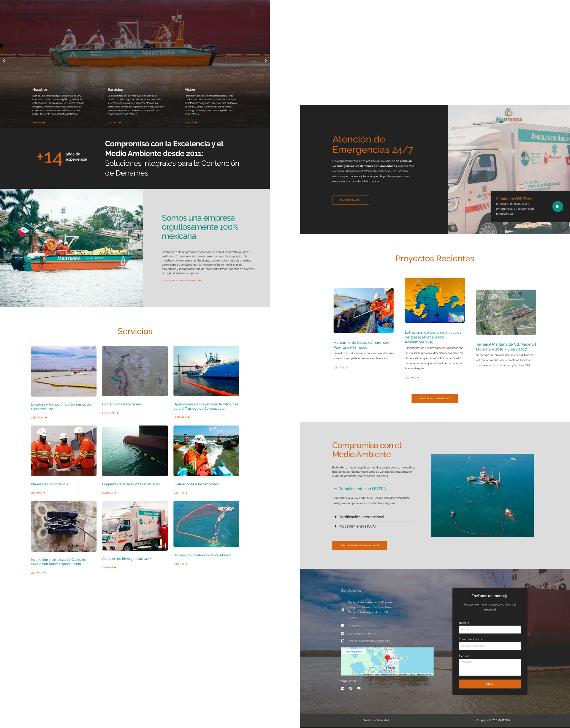Image resolution: width=570 pixels, height=728 pixels.
Task: Click the phone icon in Contáctanos
Action: click(x=342, y=626)
